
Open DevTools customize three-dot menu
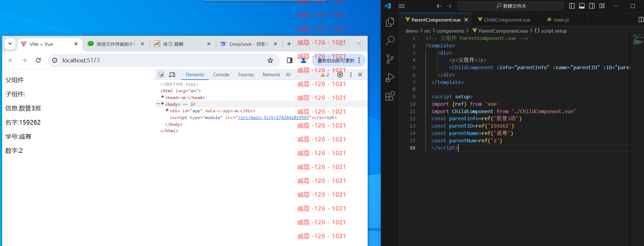pos(351,75)
